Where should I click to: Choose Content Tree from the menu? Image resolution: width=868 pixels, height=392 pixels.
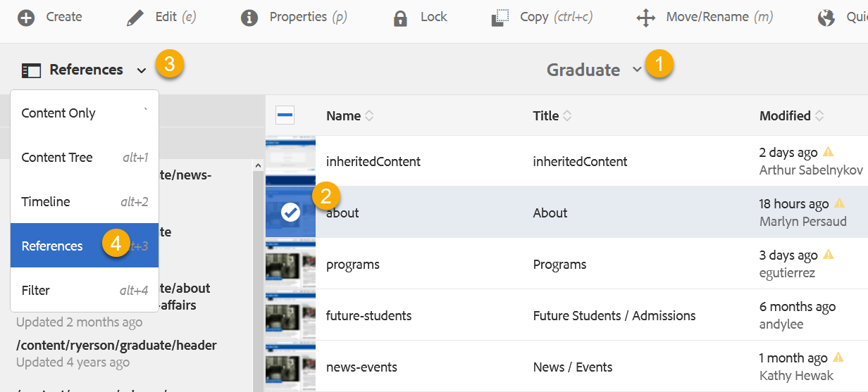57,158
